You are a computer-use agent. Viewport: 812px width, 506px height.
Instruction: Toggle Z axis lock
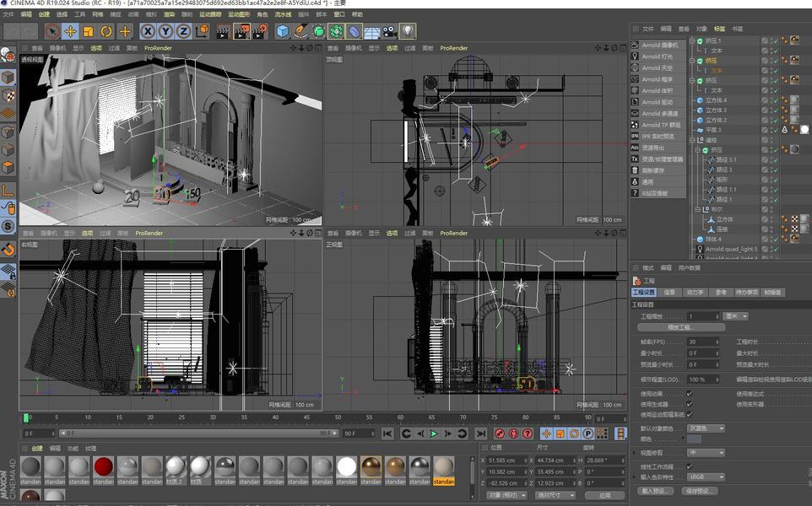point(183,31)
